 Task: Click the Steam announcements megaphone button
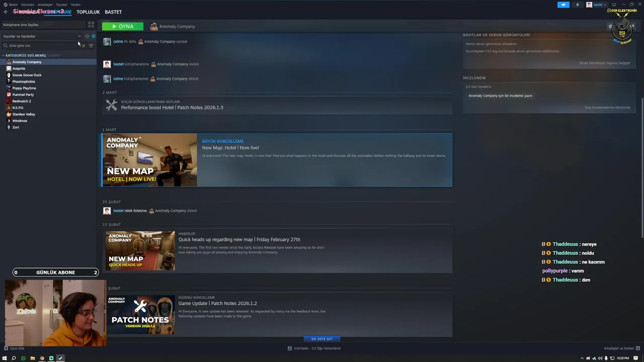pos(563,5)
